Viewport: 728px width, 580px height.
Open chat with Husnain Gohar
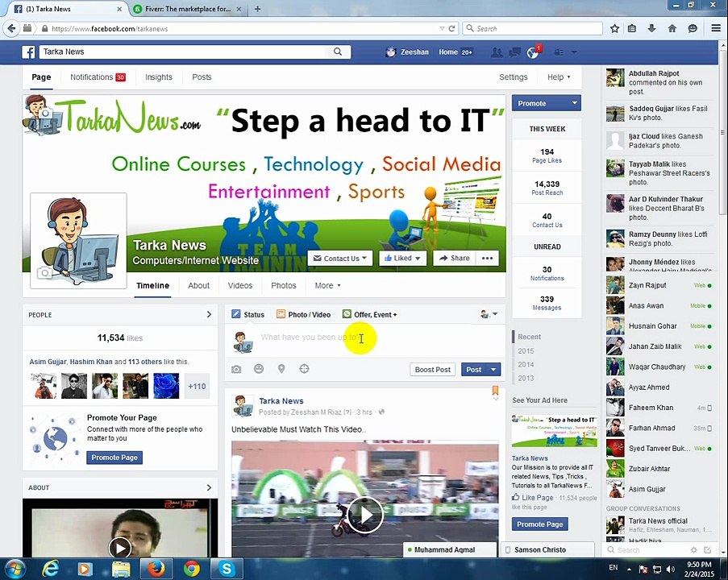point(659,326)
